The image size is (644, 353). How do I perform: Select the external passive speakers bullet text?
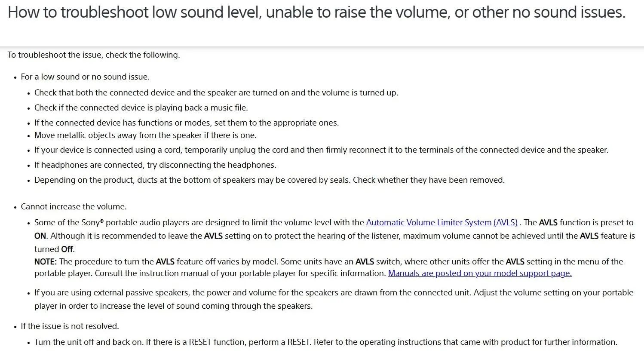pos(334,293)
